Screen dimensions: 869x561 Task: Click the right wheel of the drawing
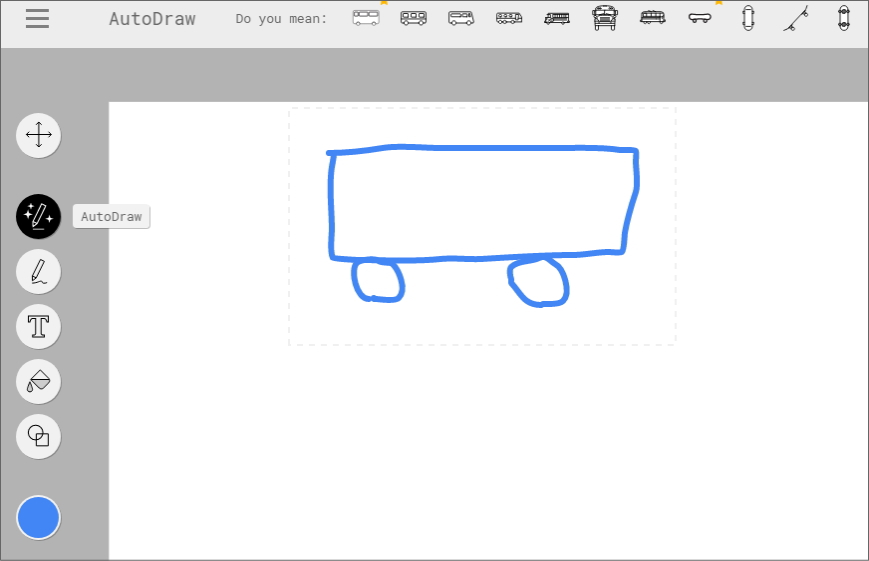click(x=539, y=282)
